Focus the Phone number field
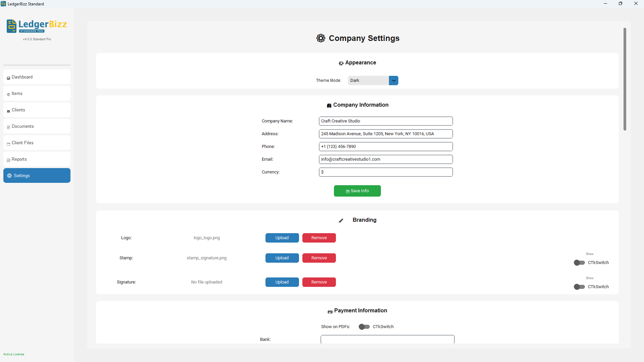Viewport: 644px width, 362px height. click(x=386, y=147)
